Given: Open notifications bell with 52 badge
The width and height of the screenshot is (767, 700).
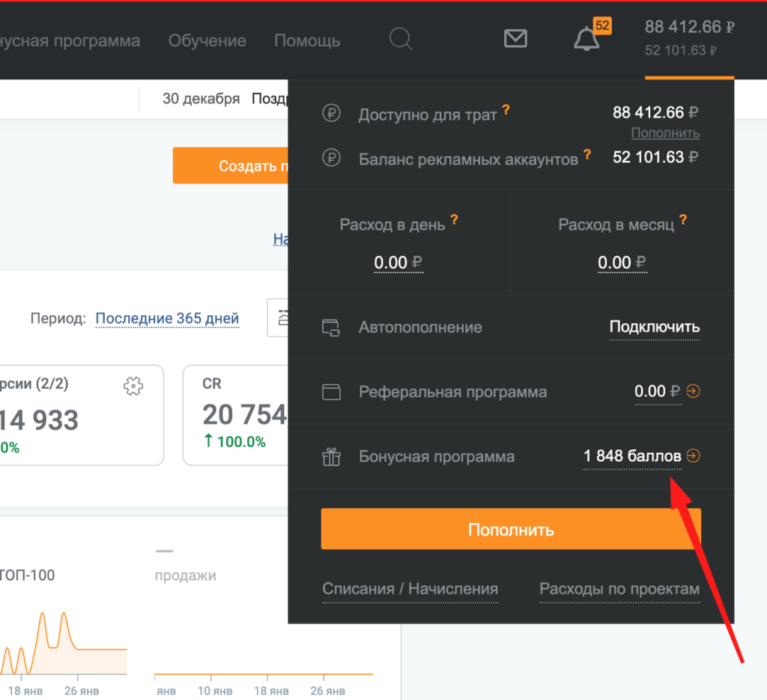Looking at the screenshot, I should [586, 39].
